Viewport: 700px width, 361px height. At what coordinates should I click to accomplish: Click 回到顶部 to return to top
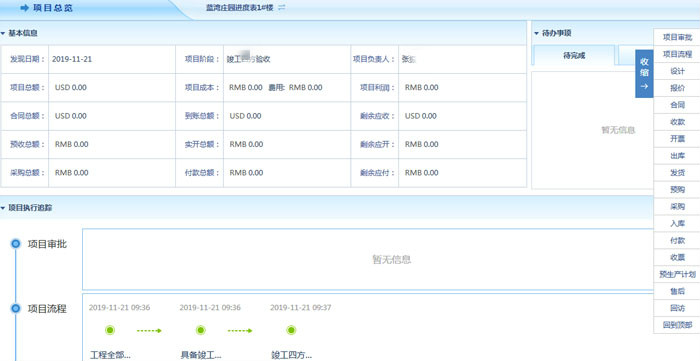click(677, 325)
